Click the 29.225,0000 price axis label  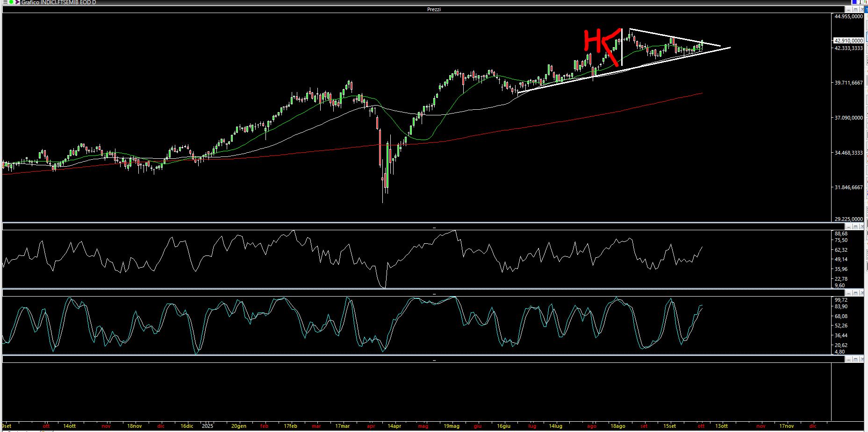849,219
